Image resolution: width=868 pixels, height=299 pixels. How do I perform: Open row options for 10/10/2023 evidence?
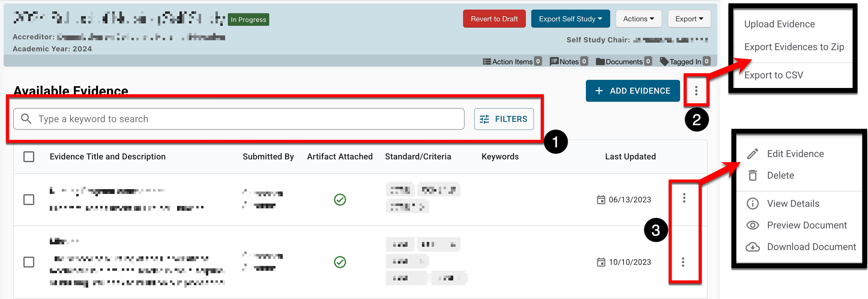[683, 262]
